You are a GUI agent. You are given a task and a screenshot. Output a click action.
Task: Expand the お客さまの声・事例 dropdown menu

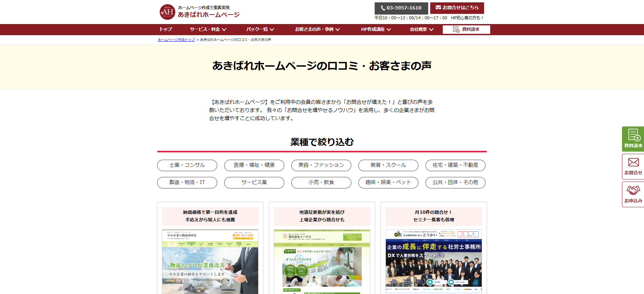coord(317,29)
